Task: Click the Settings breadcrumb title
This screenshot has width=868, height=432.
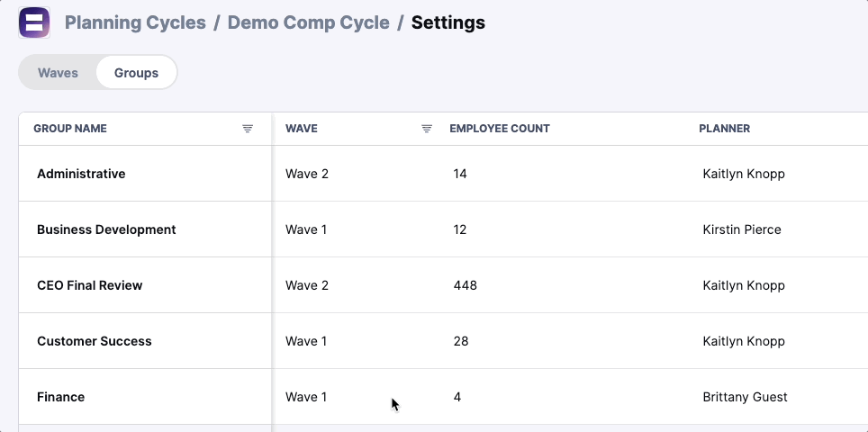Action: coord(448,22)
